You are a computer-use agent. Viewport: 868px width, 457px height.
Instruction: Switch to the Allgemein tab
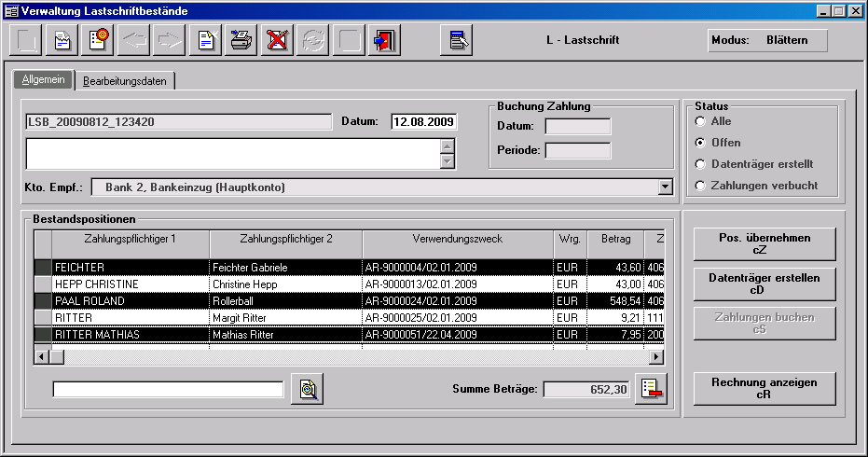(44, 80)
